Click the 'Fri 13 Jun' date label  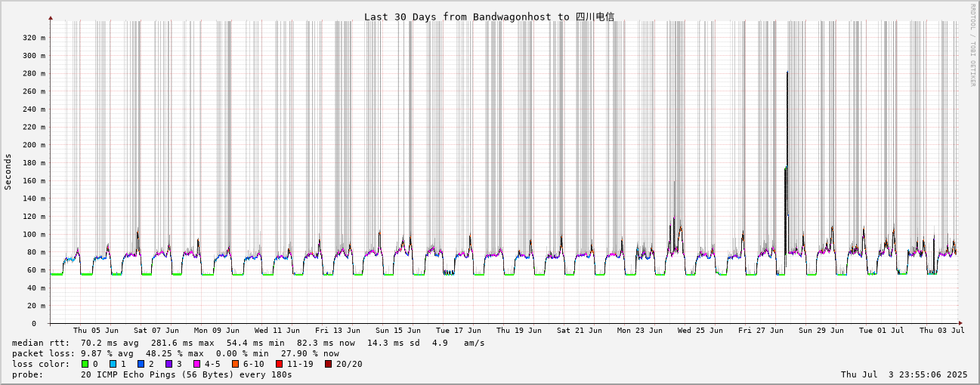click(x=338, y=331)
